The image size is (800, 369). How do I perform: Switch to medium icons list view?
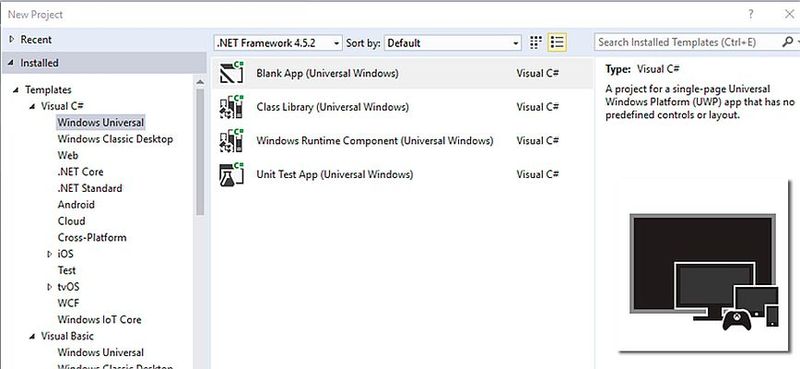[x=557, y=42]
